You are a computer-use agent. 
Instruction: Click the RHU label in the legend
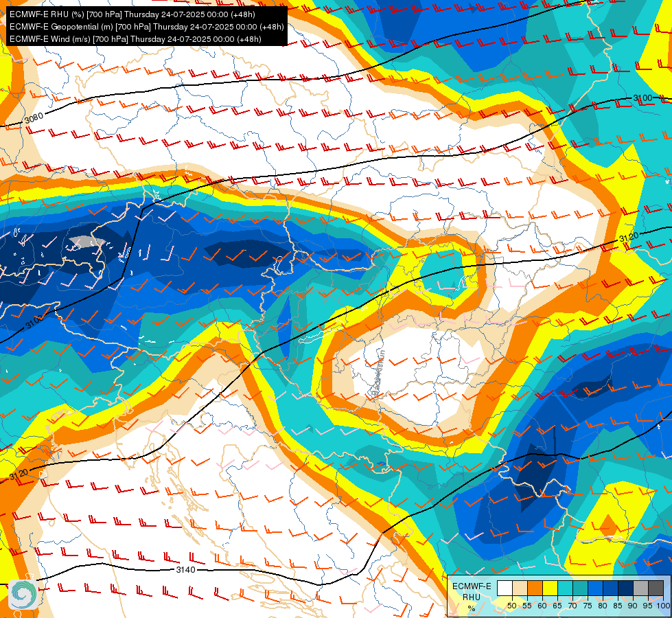tap(472, 597)
